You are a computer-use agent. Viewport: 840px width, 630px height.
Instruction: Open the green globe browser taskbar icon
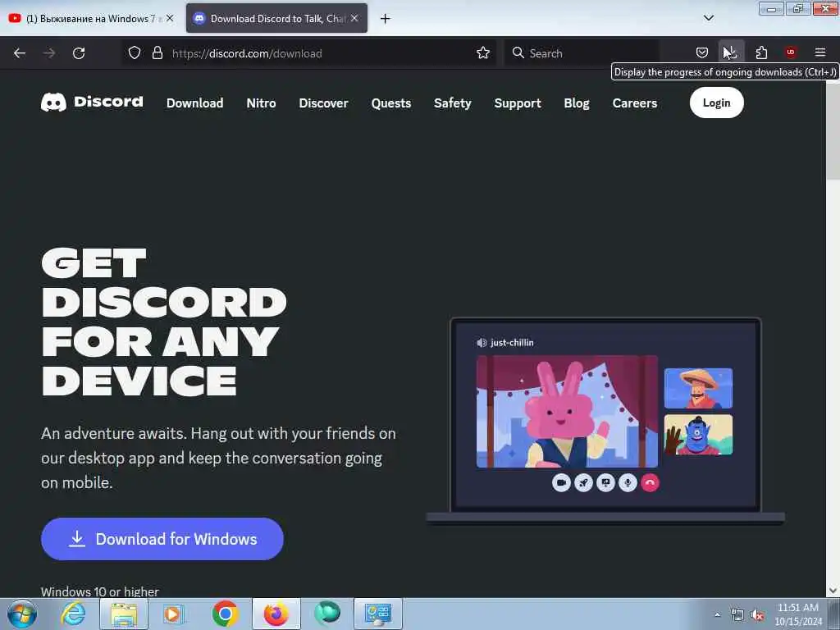(326, 614)
